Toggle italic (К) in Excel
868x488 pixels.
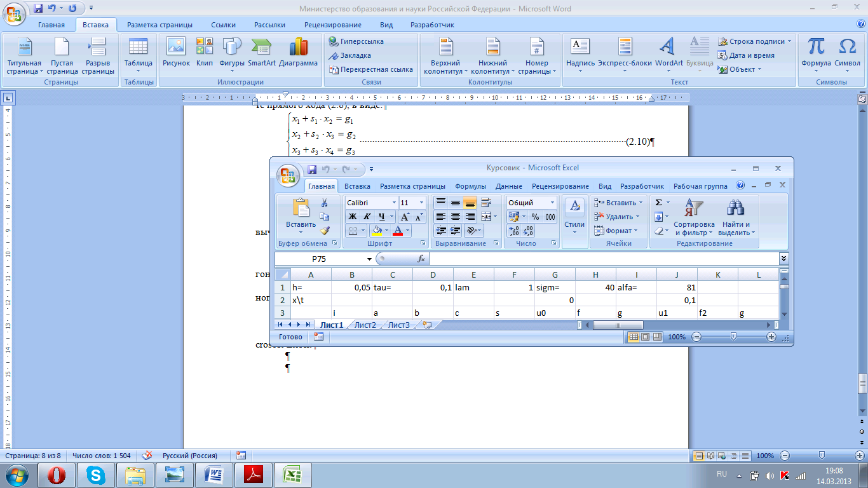[x=367, y=217]
